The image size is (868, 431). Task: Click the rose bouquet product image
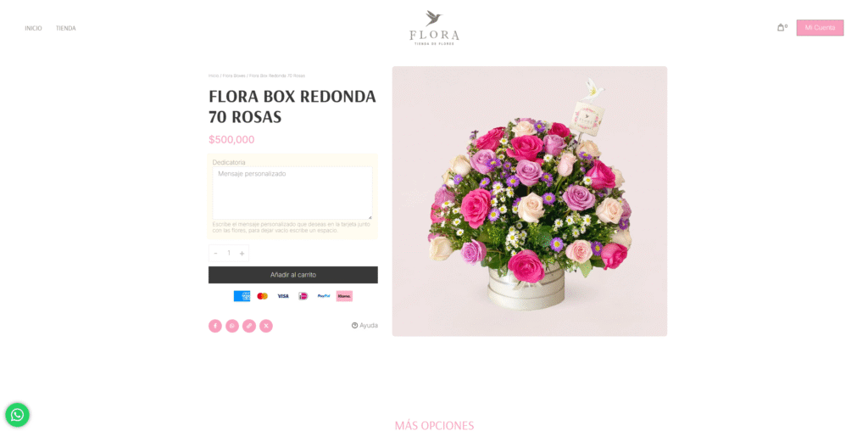pyautogui.click(x=529, y=201)
